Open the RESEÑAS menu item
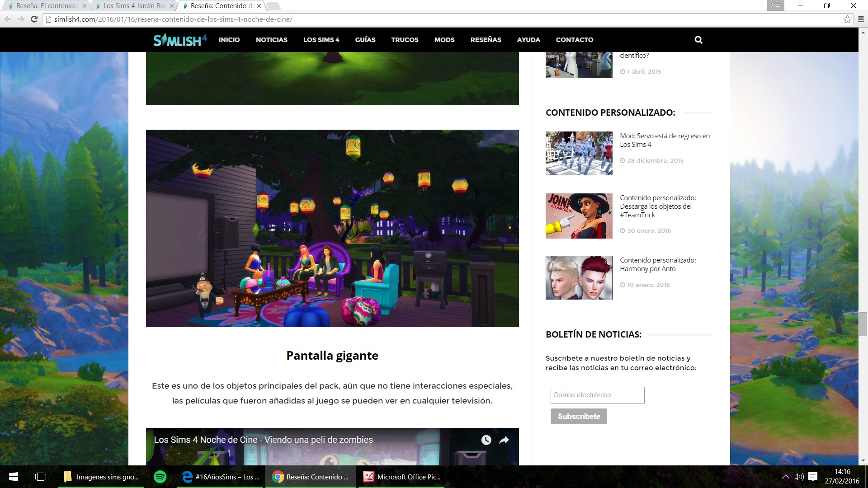The image size is (868, 488). coord(486,40)
